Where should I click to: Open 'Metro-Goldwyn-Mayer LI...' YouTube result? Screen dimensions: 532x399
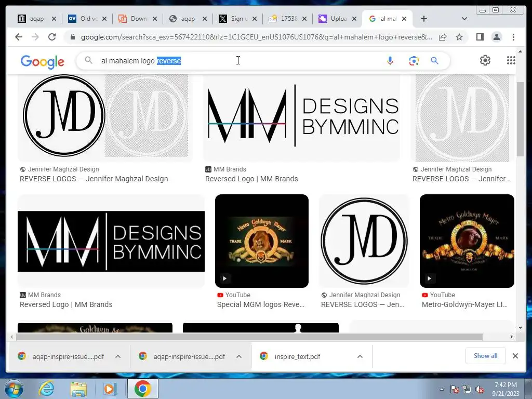(x=464, y=304)
